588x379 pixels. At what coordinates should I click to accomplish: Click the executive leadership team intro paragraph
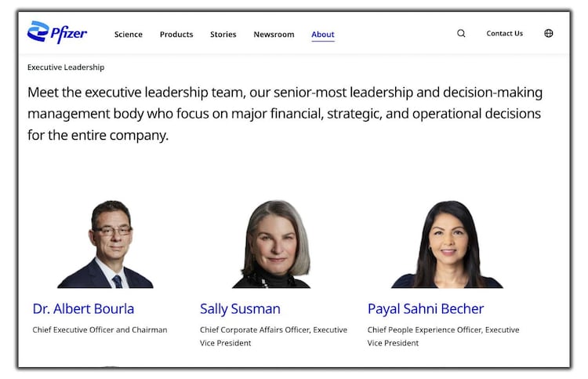click(x=285, y=113)
